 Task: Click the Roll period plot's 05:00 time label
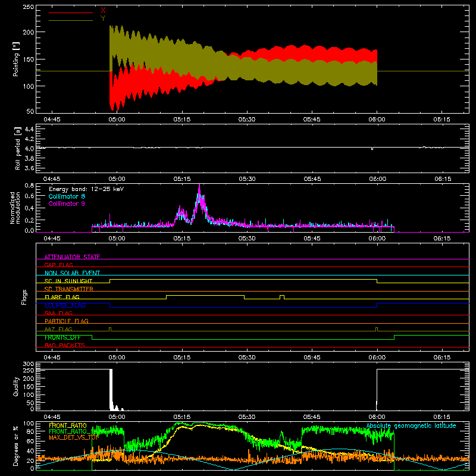click(117, 179)
